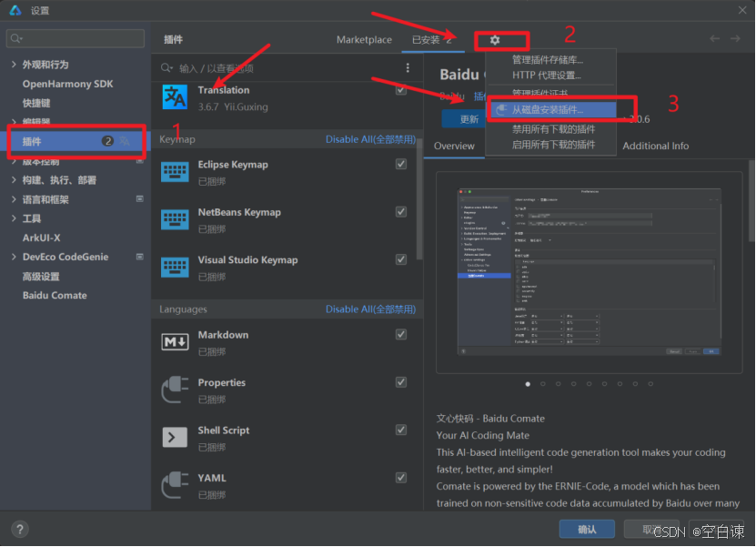This screenshot has width=756, height=547.
Task: Click Disable All for Keymap plugins
Action: click(x=370, y=139)
